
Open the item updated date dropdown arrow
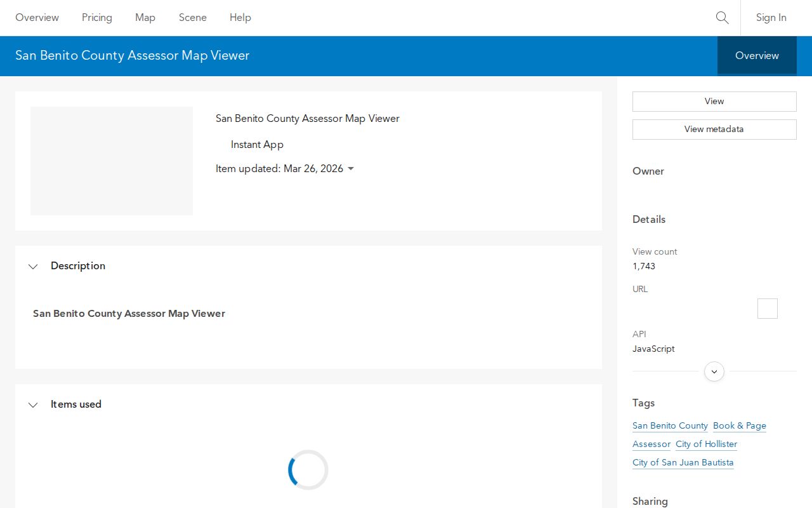[351, 169]
